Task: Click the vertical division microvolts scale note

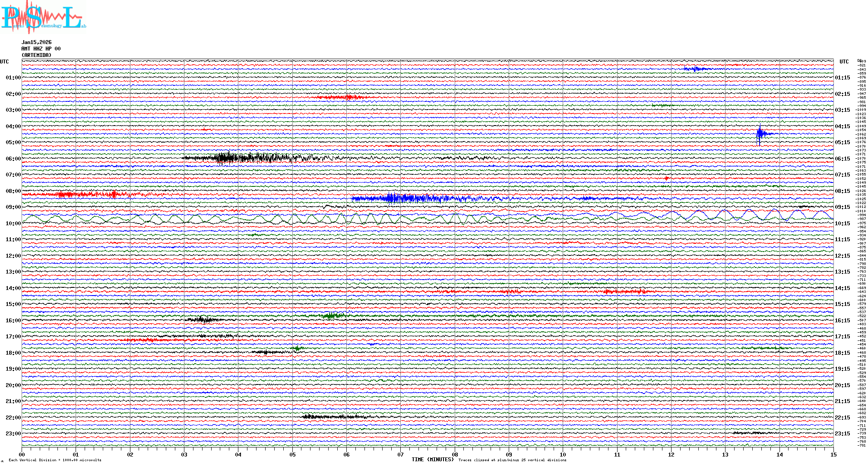Action: click(55, 460)
